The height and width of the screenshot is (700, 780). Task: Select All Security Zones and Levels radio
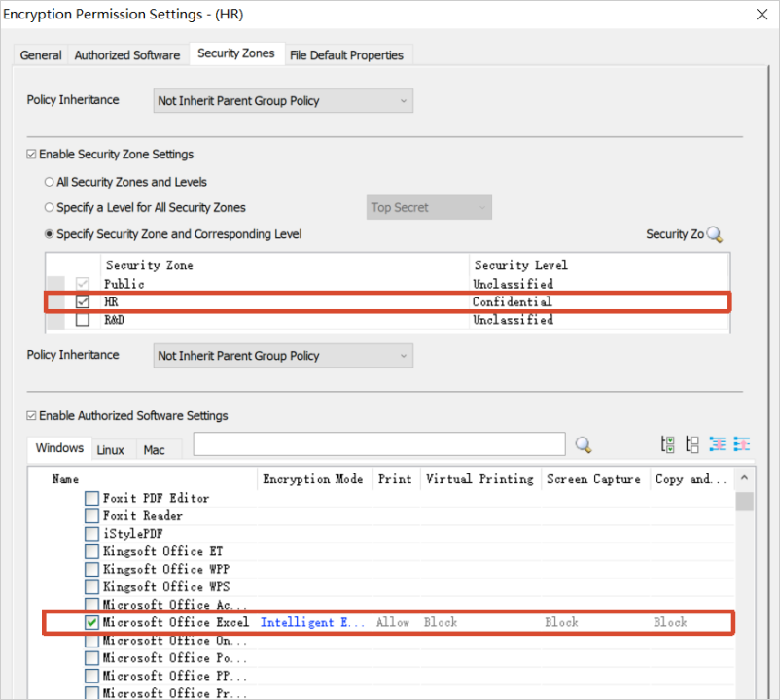(x=49, y=182)
